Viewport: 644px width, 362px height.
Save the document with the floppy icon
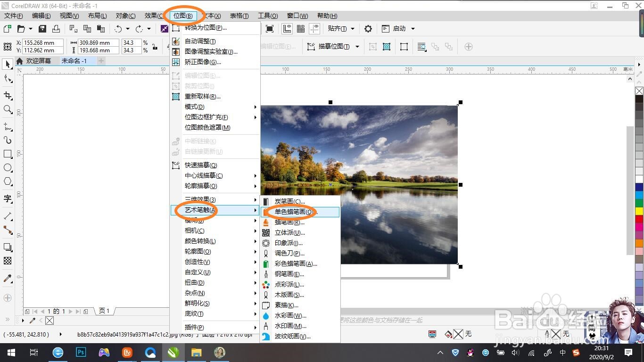tap(42, 29)
